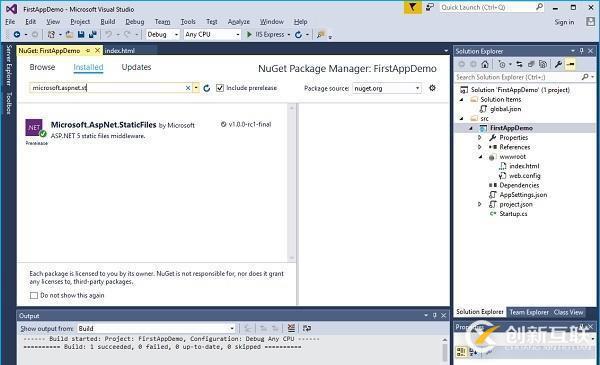Check the Do not show this again box
Viewport: 600px width, 365px height.
(x=34, y=295)
